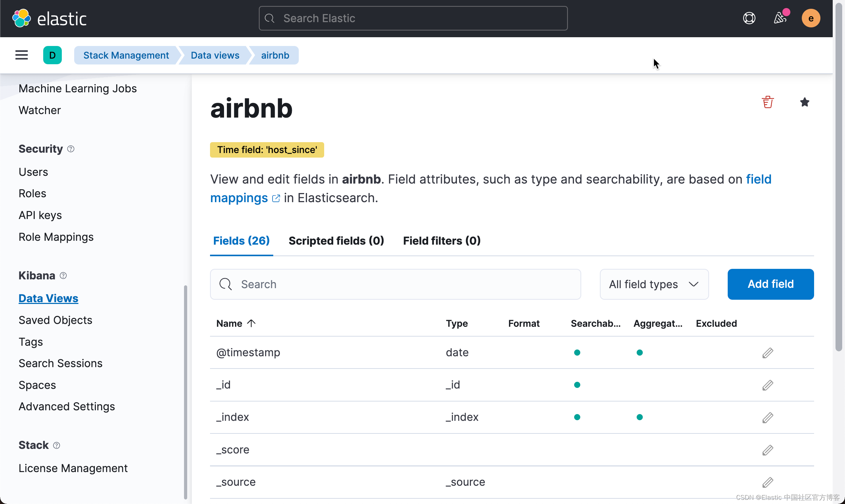Open API keys in sidebar
Image resolution: width=845 pixels, height=504 pixels.
pyautogui.click(x=40, y=215)
